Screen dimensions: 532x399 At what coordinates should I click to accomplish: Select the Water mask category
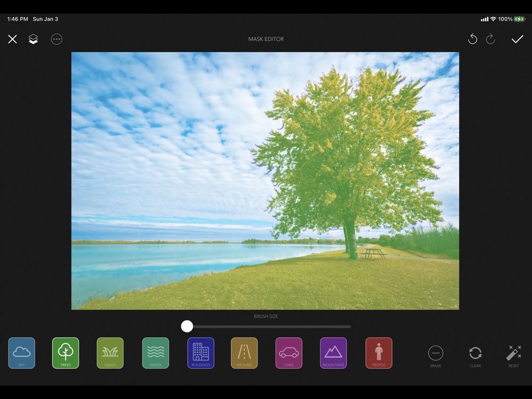(x=155, y=353)
